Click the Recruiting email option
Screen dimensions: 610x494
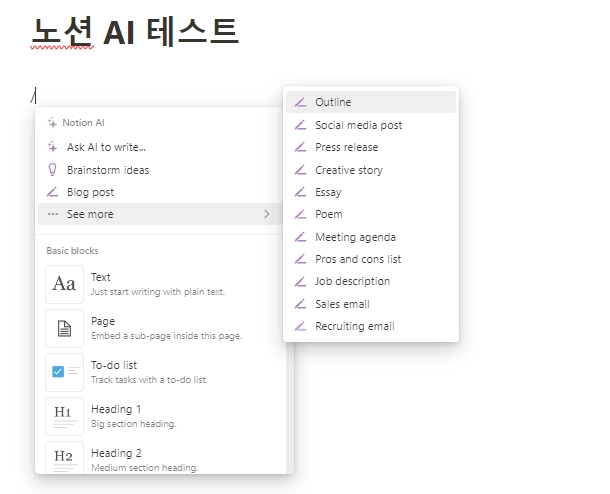(x=354, y=326)
